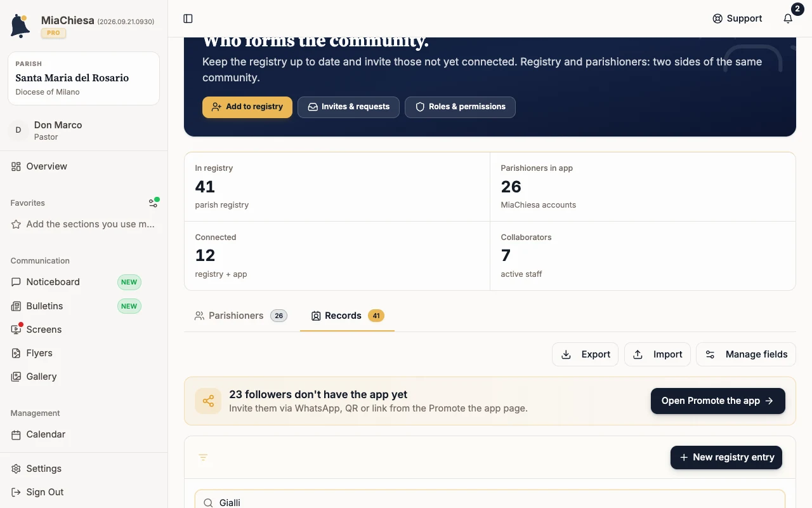
Task: Open the Bulletins section
Action: point(84,306)
